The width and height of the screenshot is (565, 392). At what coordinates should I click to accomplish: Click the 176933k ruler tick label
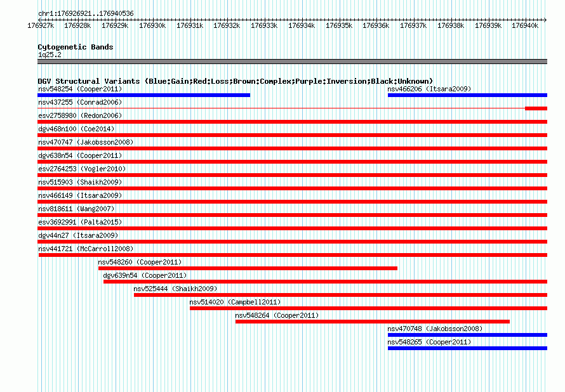(264, 25)
